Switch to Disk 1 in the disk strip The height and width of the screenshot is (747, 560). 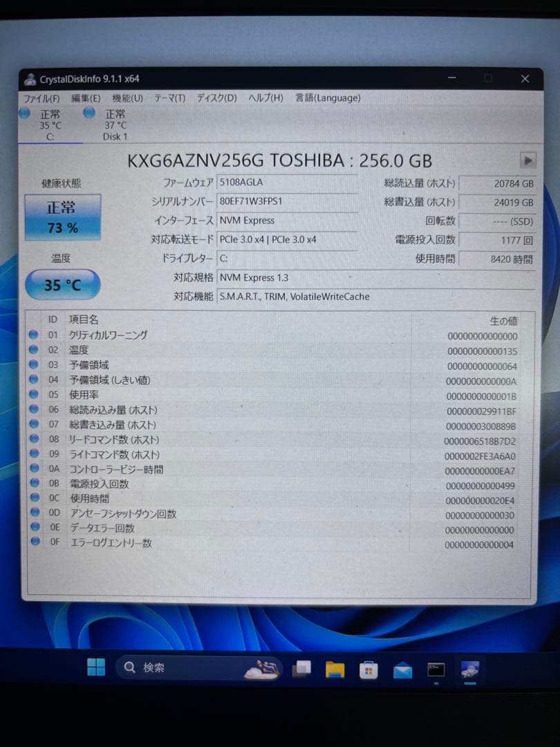click(x=114, y=124)
